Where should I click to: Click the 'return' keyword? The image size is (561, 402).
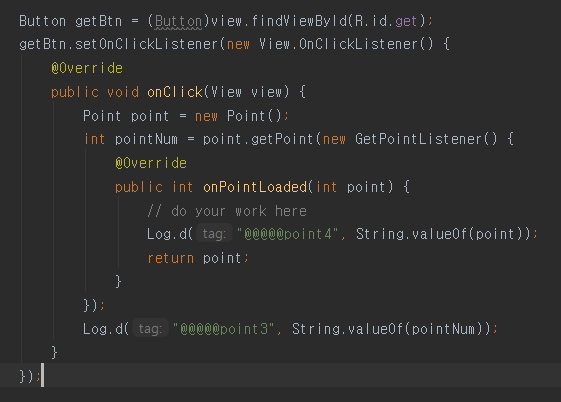pos(170,258)
